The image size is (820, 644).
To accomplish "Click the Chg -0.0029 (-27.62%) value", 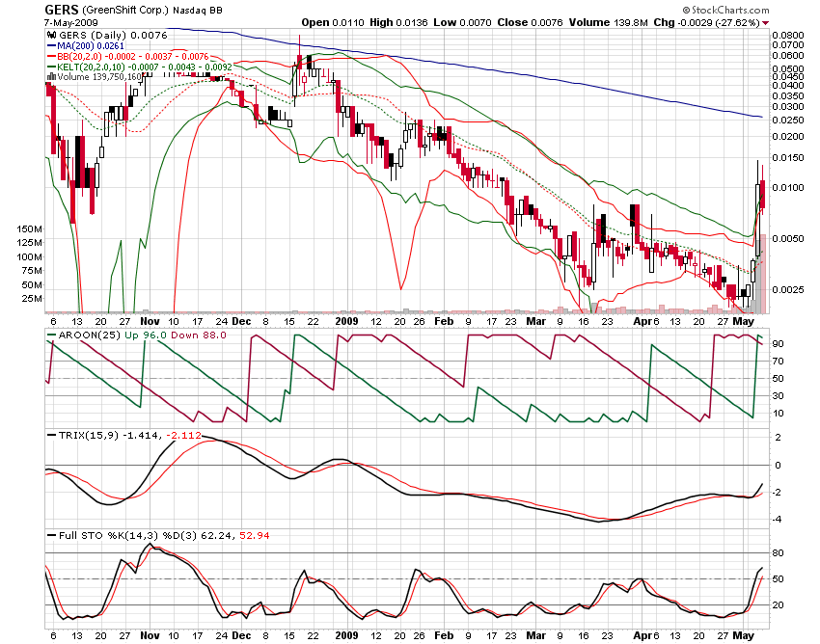I will click(x=706, y=22).
